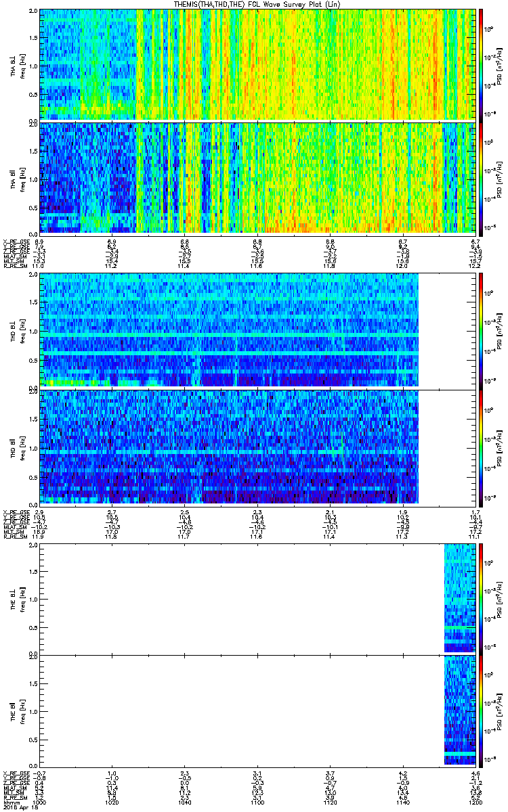
Task: Select the 1140 time tick label
Action: pyautogui.click(x=402, y=803)
